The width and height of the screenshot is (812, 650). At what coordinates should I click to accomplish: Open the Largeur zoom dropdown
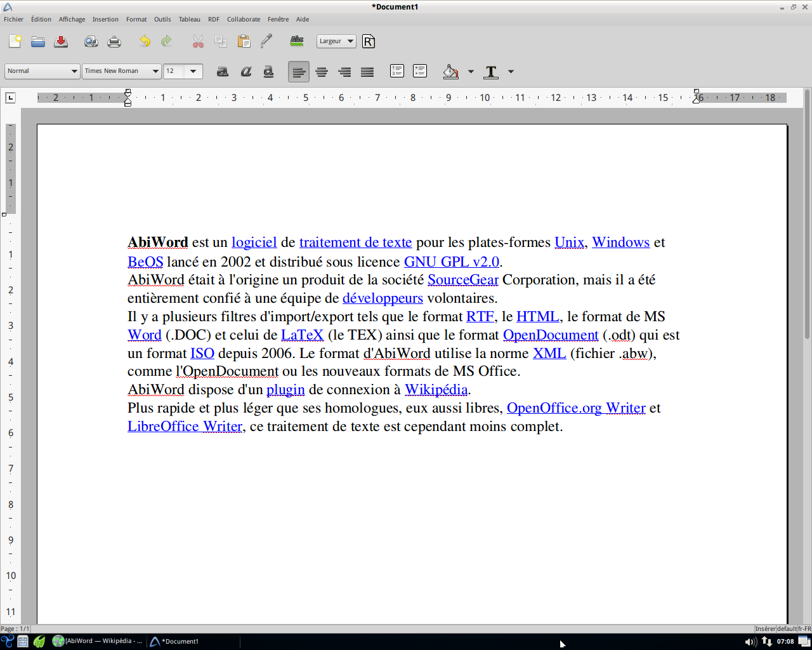coord(336,41)
